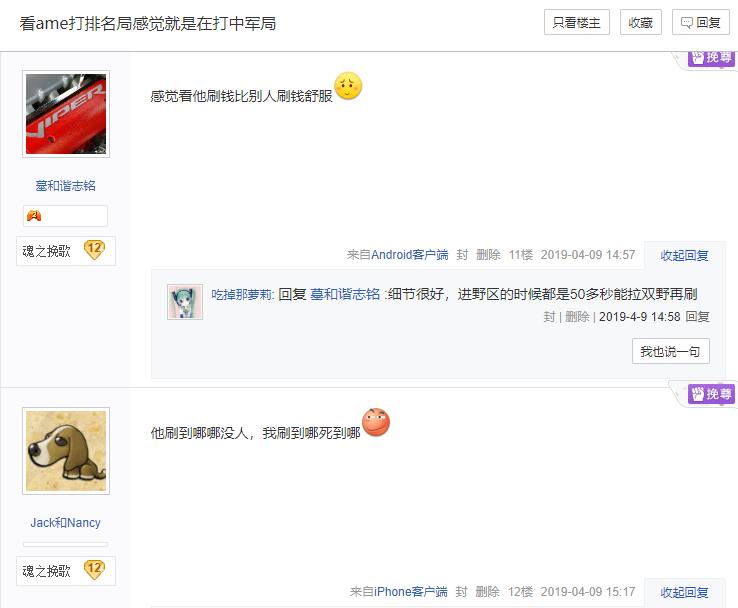Click the purple 挽尊 badge on floor 12
Viewport: 738px width, 608px height.
(712, 394)
